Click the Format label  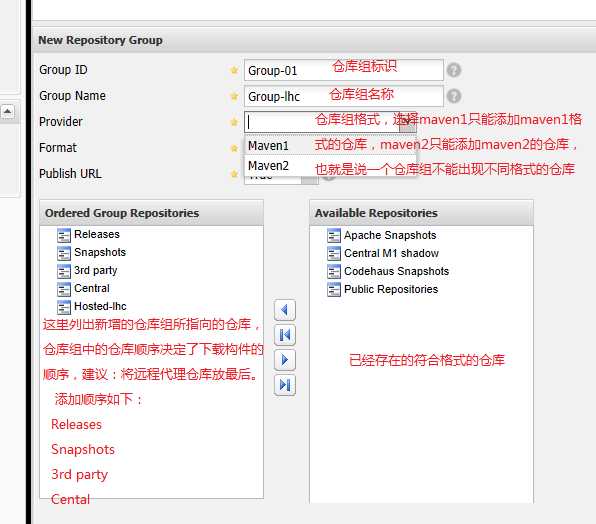coord(58,147)
